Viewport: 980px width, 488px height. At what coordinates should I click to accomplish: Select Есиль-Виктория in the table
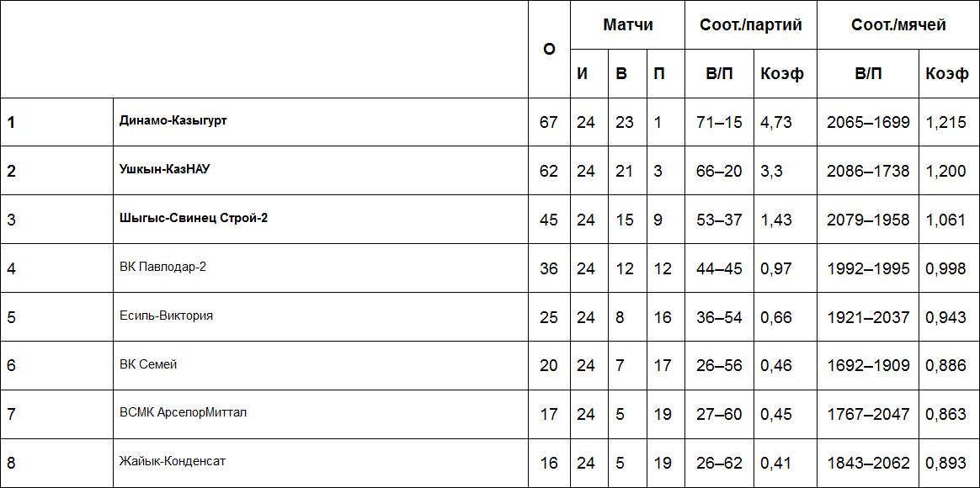pyautogui.click(x=166, y=316)
